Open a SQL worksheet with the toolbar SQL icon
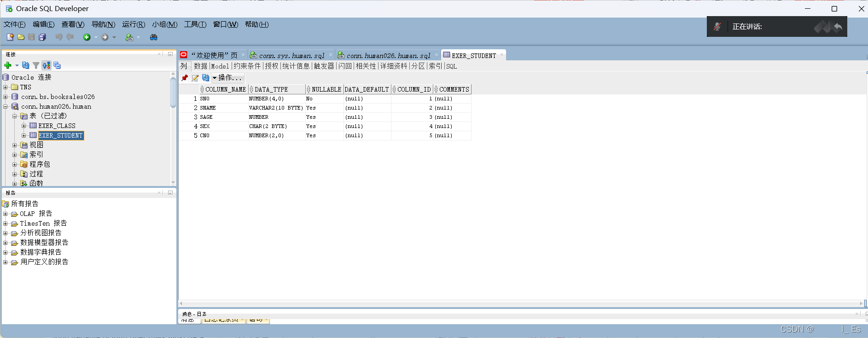 coord(129,37)
